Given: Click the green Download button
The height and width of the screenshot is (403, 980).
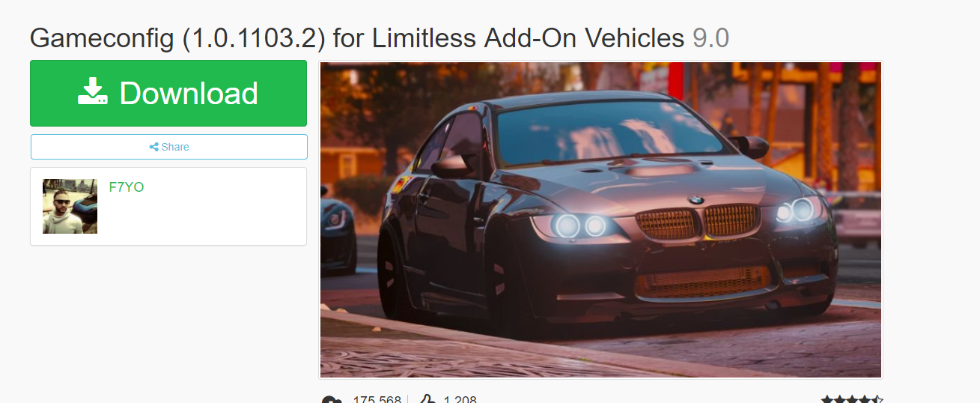Looking at the screenshot, I should (x=168, y=93).
